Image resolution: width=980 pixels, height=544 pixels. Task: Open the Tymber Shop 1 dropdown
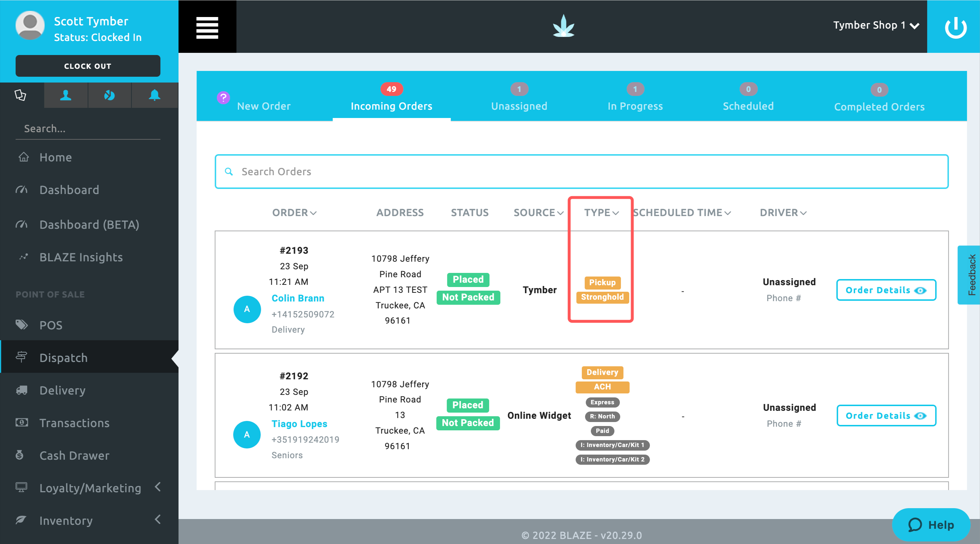pyautogui.click(x=875, y=25)
